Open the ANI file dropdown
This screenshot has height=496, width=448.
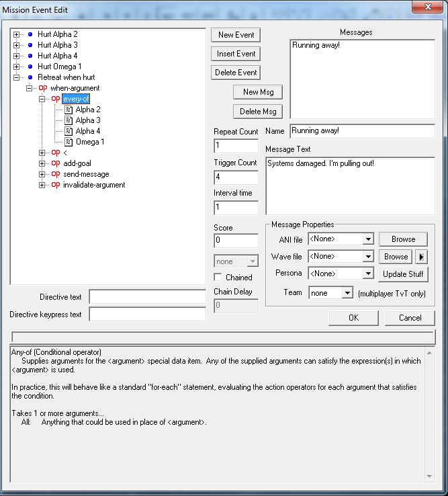pyautogui.click(x=367, y=239)
